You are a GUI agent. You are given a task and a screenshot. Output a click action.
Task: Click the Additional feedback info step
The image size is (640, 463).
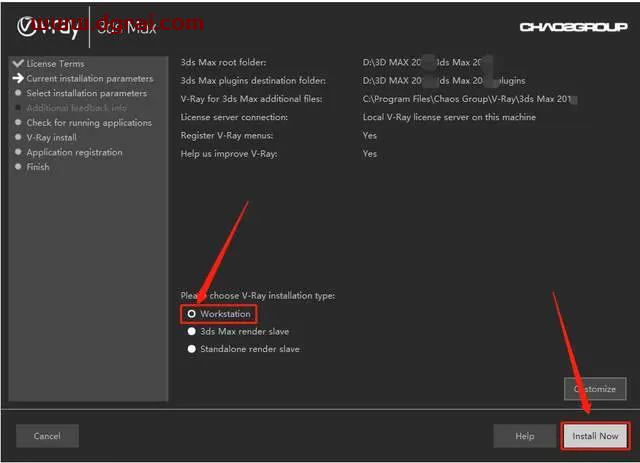(76, 108)
